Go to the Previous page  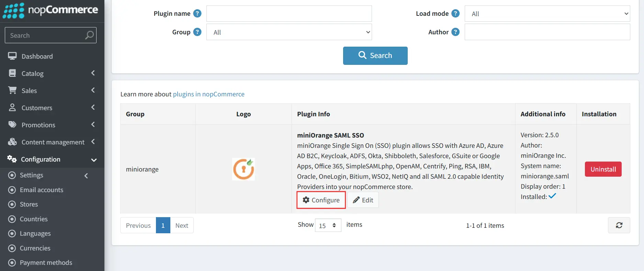point(138,225)
